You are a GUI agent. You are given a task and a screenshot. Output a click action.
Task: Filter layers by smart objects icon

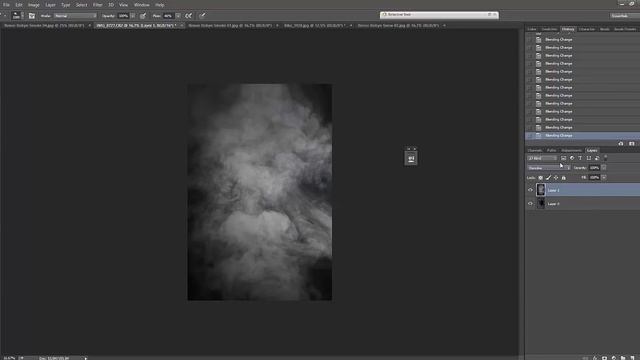(x=597, y=158)
